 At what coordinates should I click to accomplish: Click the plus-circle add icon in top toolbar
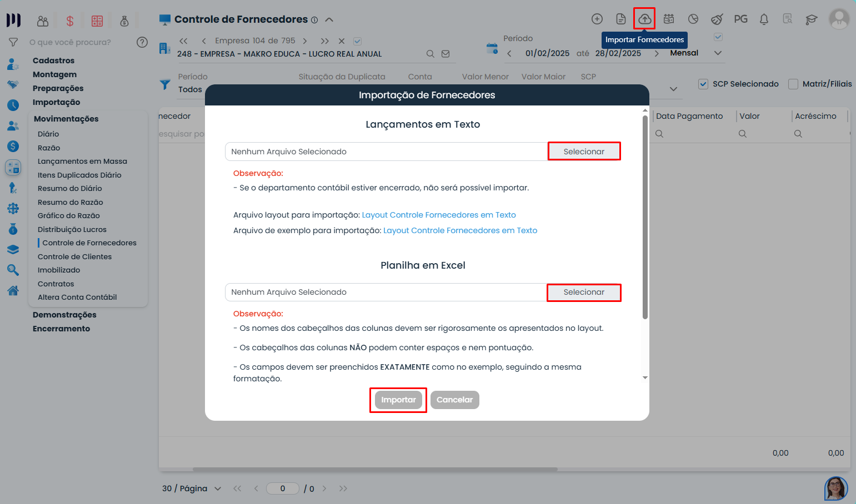(x=597, y=19)
